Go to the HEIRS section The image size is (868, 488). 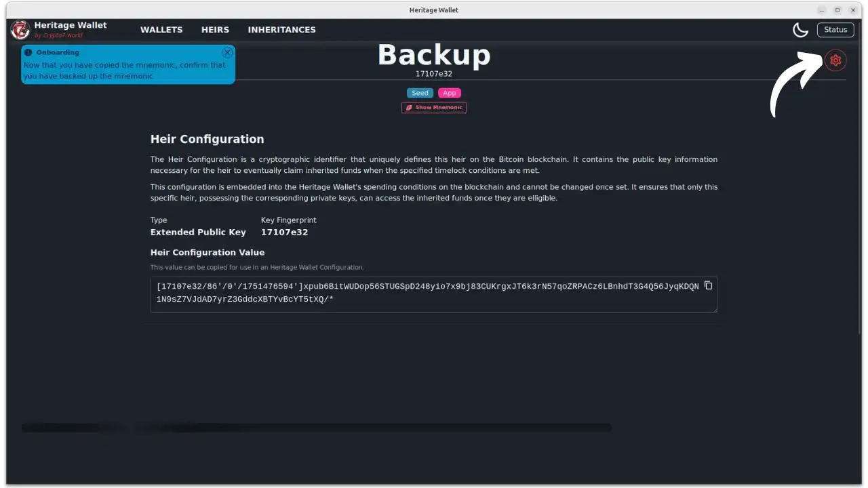coord(215,30)
